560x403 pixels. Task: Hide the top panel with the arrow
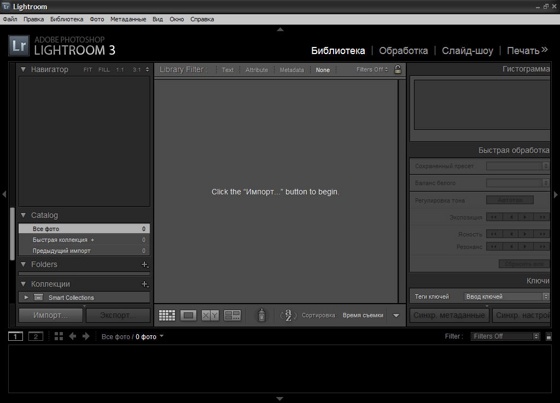280,29
